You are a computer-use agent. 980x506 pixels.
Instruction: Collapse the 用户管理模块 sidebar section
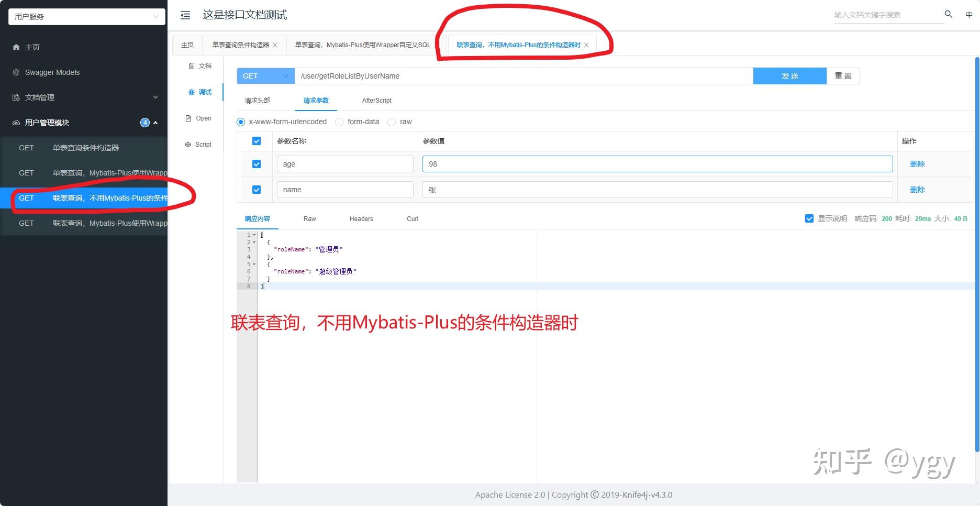[x=155, y=122]
